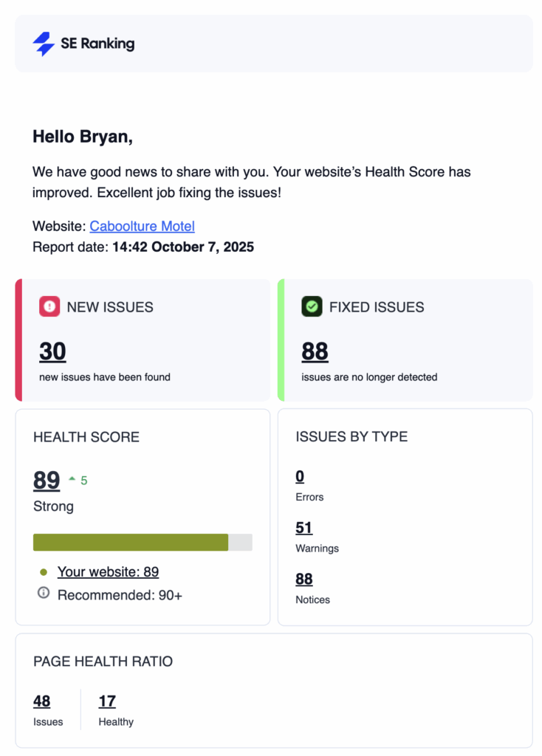Open the Caboolture Motel website link
Image resolution: width=542 pixels, height=756 pixels.
click(x=142, y=226)
